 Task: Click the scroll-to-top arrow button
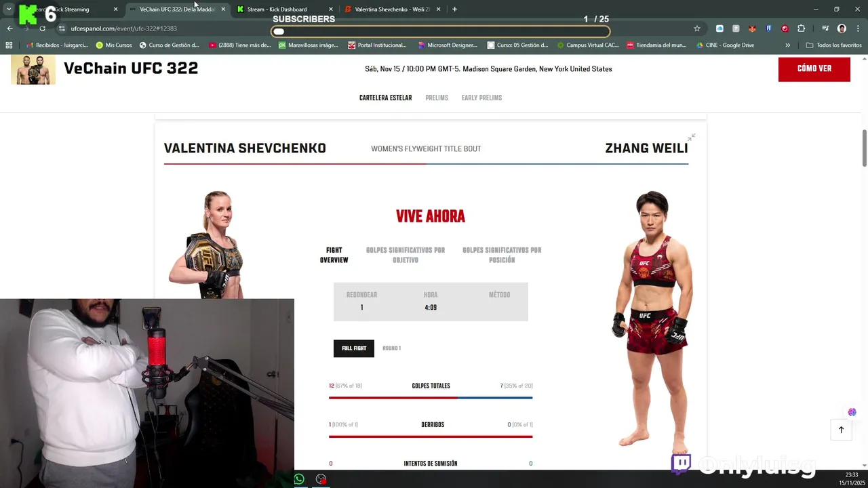[841, 430]
